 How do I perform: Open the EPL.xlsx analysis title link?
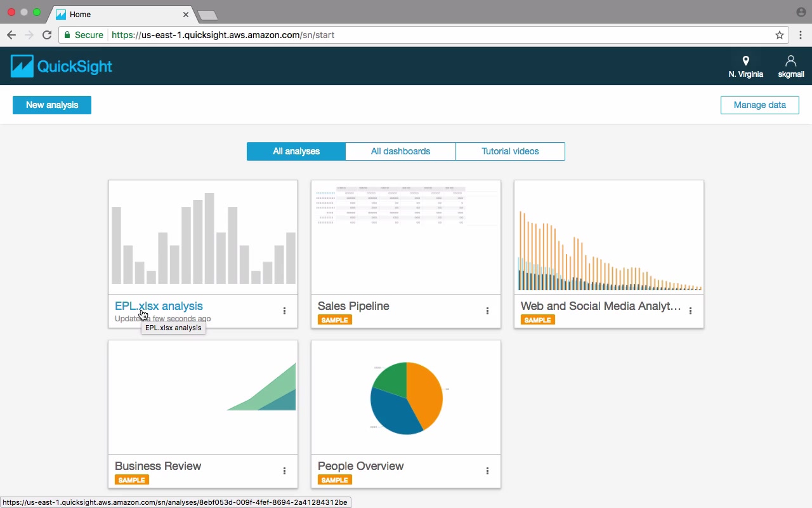tap(159, 306)
